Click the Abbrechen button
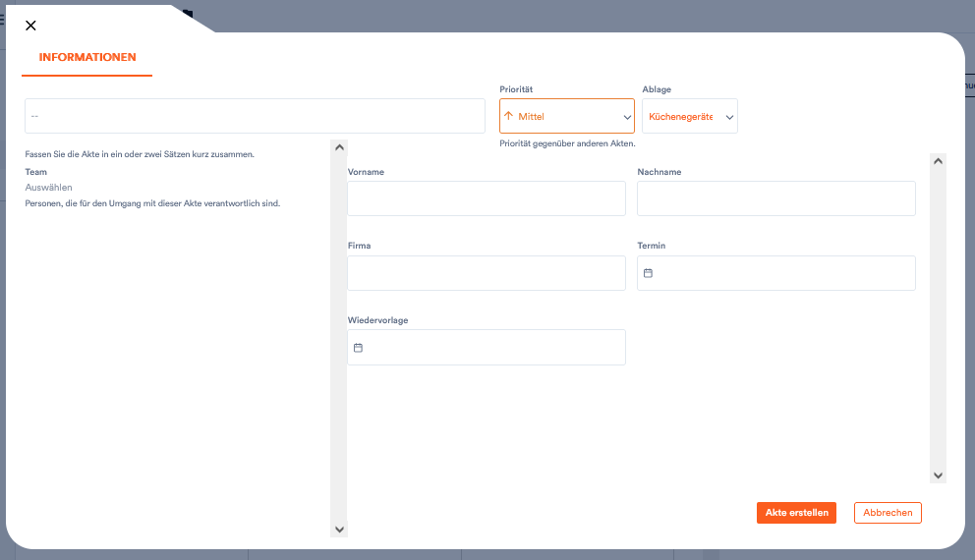This screenshot has width=975, height=560. (x=888, y=513)
